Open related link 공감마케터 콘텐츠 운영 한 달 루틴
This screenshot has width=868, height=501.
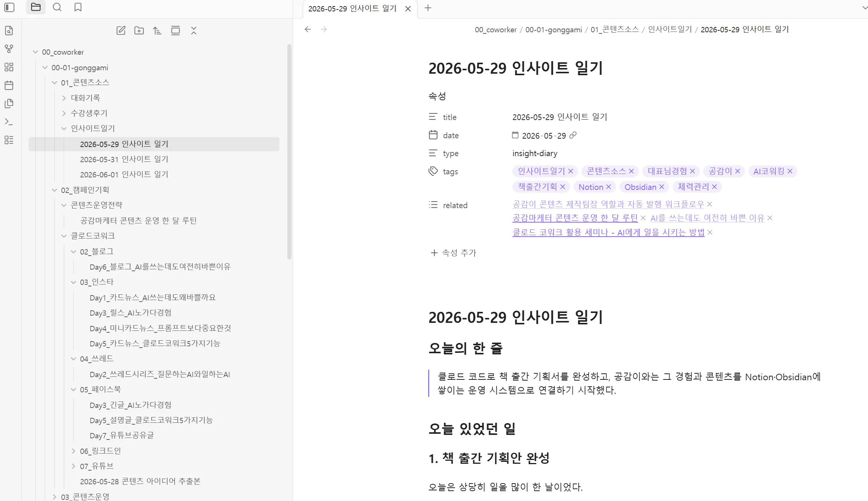pos(575,218)
